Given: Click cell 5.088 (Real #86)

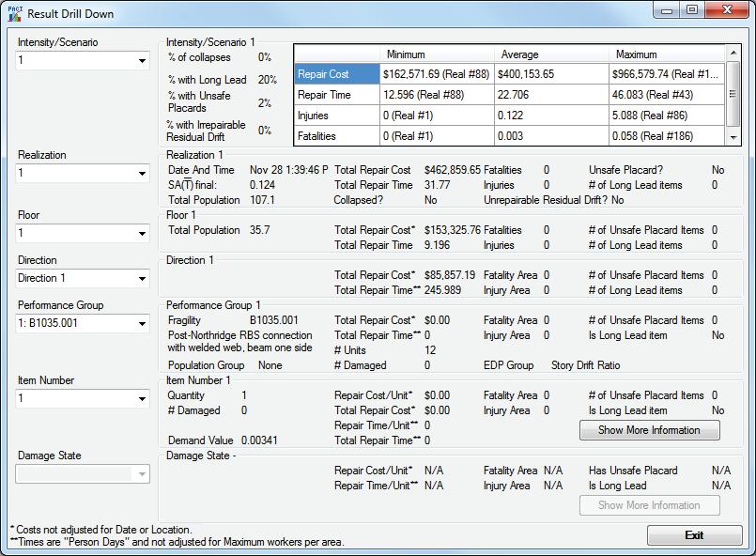Looking at the screenshot, I should pyautogui.click(x=667, y=116).
